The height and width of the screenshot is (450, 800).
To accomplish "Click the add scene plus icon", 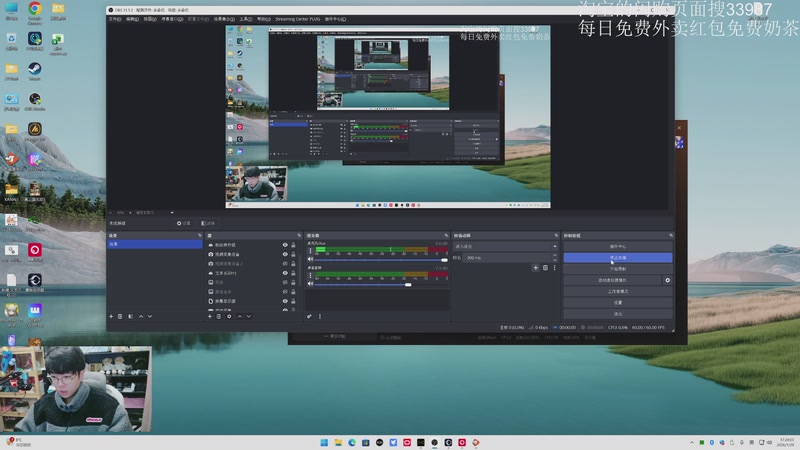I will pos(111,316).
